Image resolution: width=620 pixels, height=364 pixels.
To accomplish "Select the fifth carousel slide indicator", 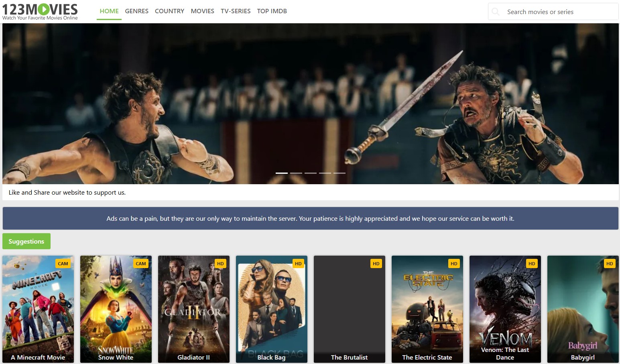I will [x=339, y=173].
